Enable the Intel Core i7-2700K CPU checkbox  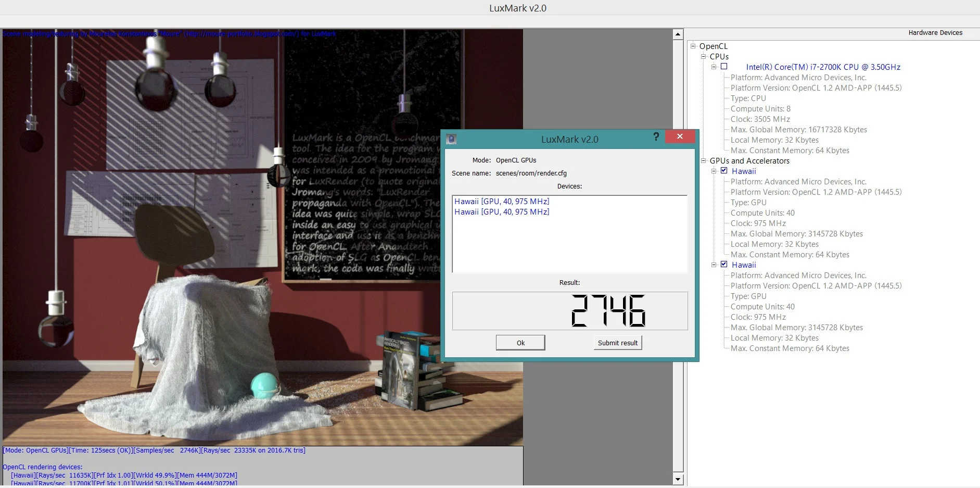[723, 67]
